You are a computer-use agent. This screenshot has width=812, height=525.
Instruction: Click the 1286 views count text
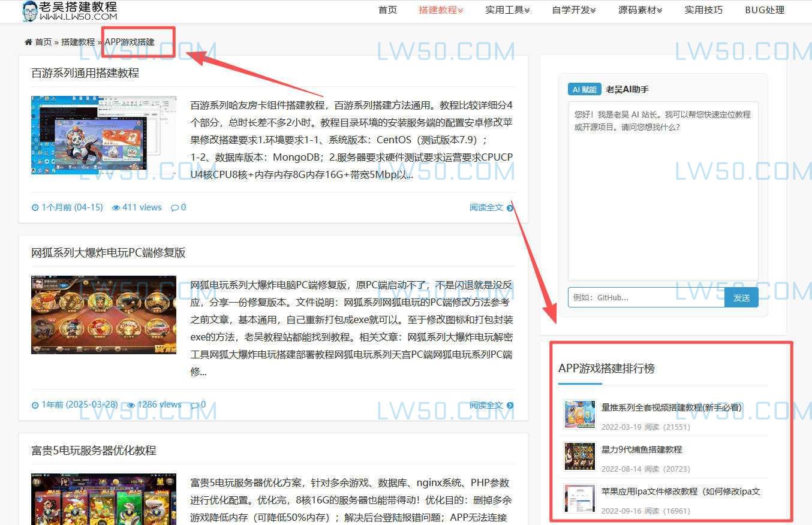(160, 405)
